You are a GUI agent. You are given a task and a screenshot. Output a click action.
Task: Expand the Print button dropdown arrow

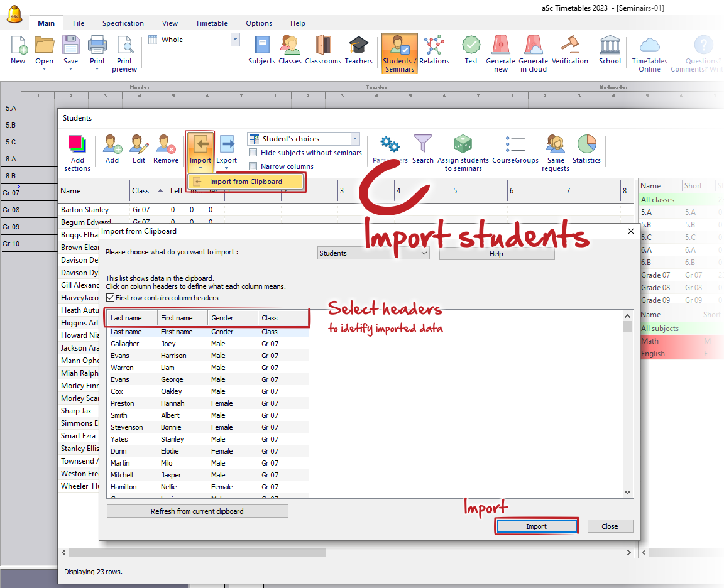pos(97,69)
